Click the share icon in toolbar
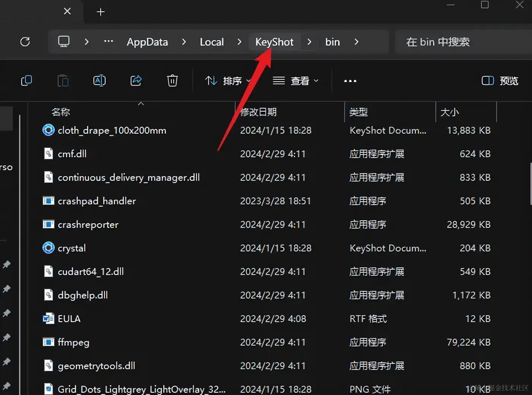Screen dimensions: 532x395 136,81
